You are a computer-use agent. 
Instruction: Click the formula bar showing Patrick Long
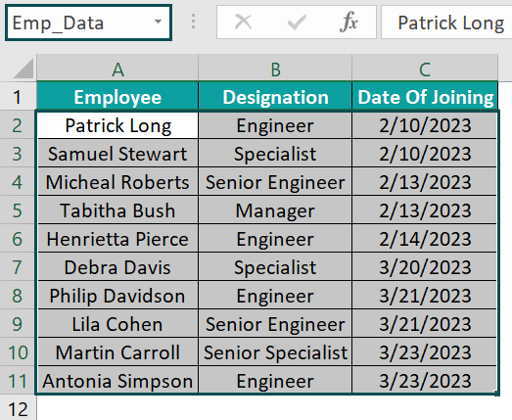click(446, 23)
